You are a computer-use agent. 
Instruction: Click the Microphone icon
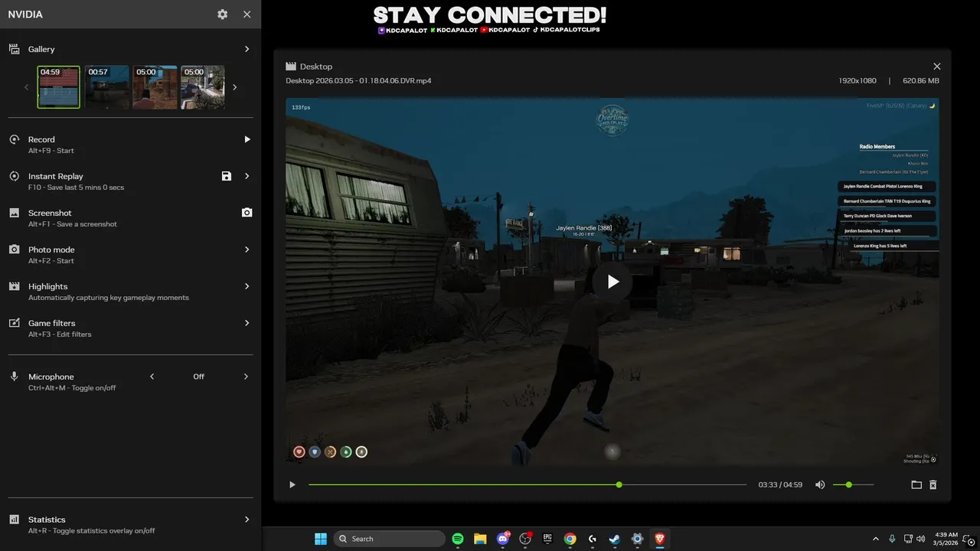14,377
